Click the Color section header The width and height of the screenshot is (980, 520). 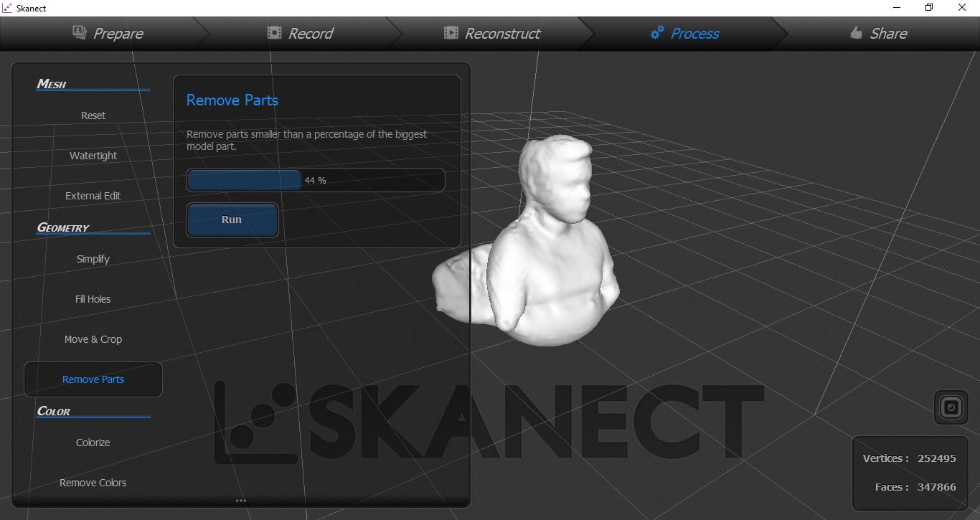(x=54, y=411)
